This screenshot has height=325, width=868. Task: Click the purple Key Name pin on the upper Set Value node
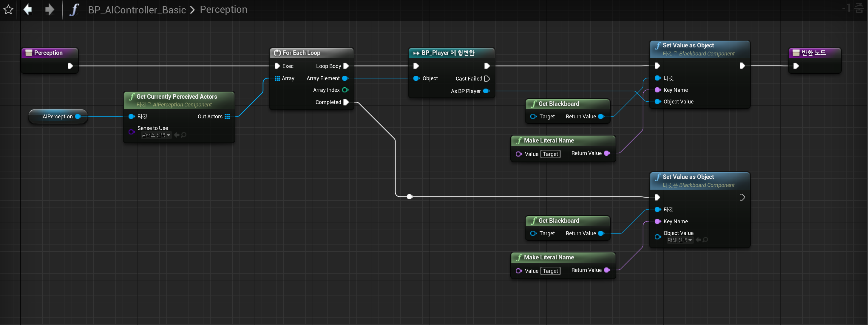657,90
